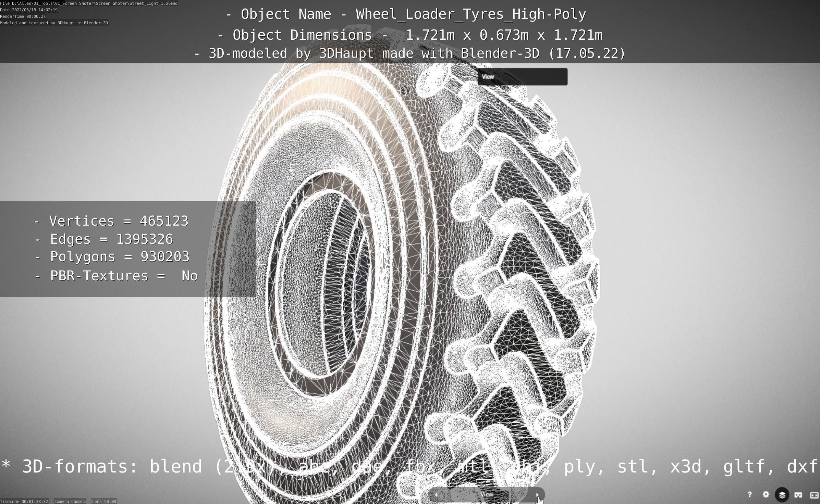Screen dimensions: 820x504
Task: Switch to fullscreen with the bracket icon
Action: click(814, 495)
